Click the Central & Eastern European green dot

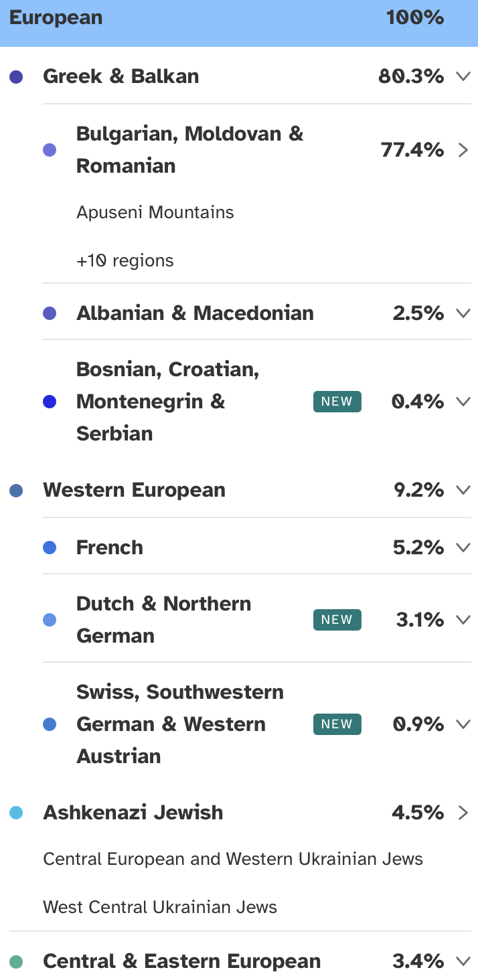pyautogui.click(x=16, y=962)
